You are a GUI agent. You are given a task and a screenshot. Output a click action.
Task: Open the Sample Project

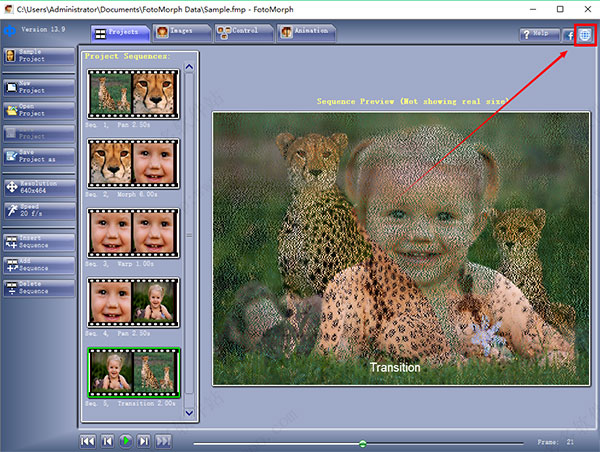tap(39, 56)
